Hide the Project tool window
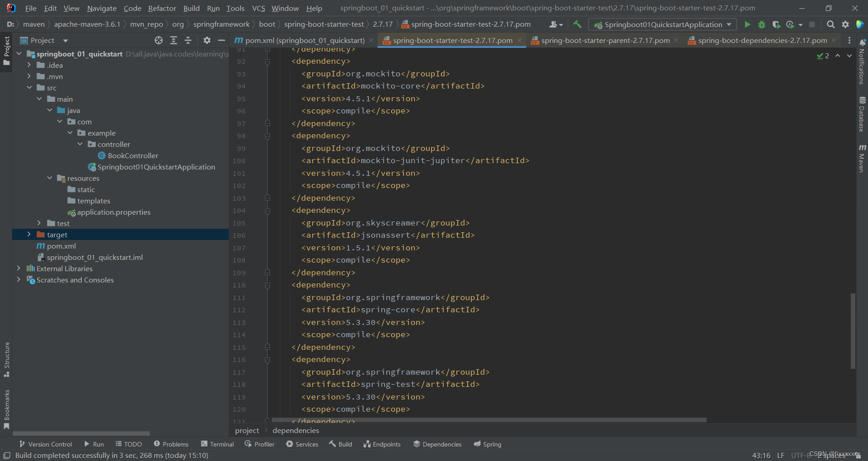Screen dimensions: 868x461 click(222, 40)
